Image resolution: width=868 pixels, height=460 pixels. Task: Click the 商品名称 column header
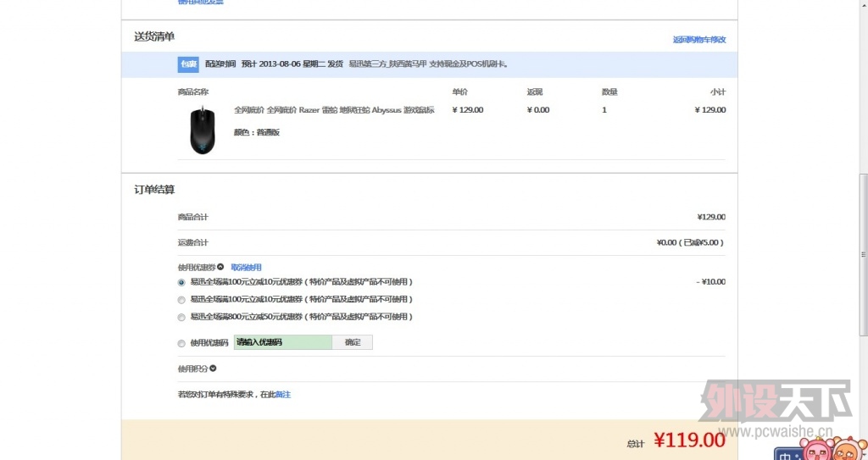[193, 91]
